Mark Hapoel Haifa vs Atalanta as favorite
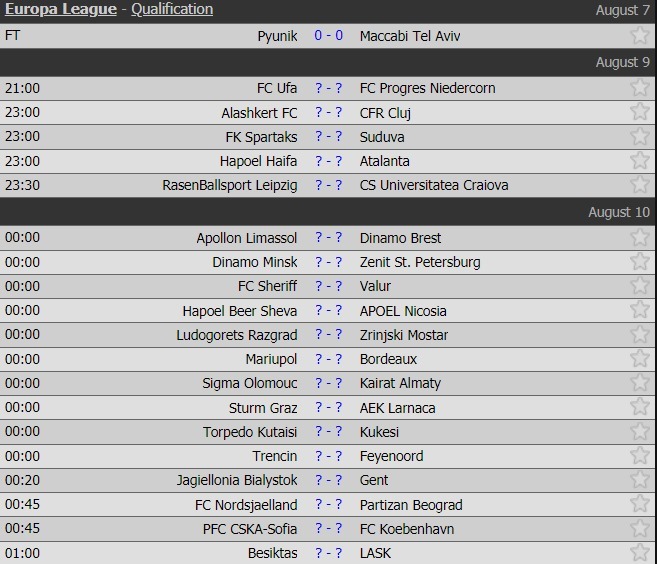 [640, 161]
